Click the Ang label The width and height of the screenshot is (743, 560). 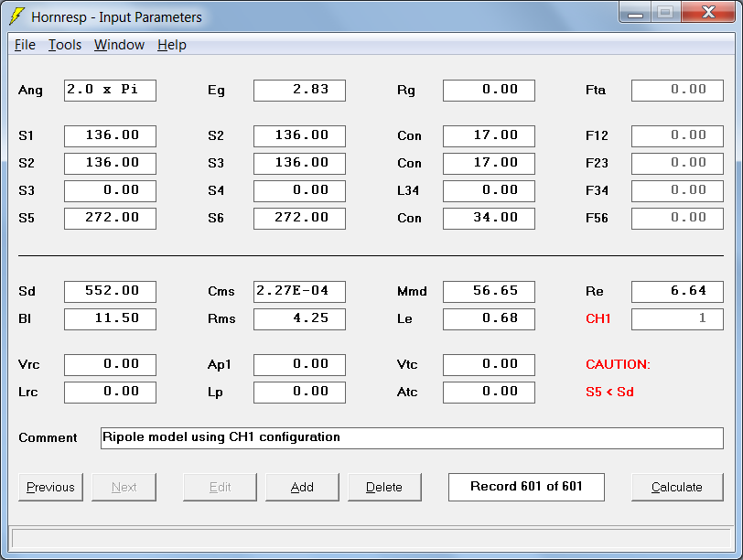point(30,91)
